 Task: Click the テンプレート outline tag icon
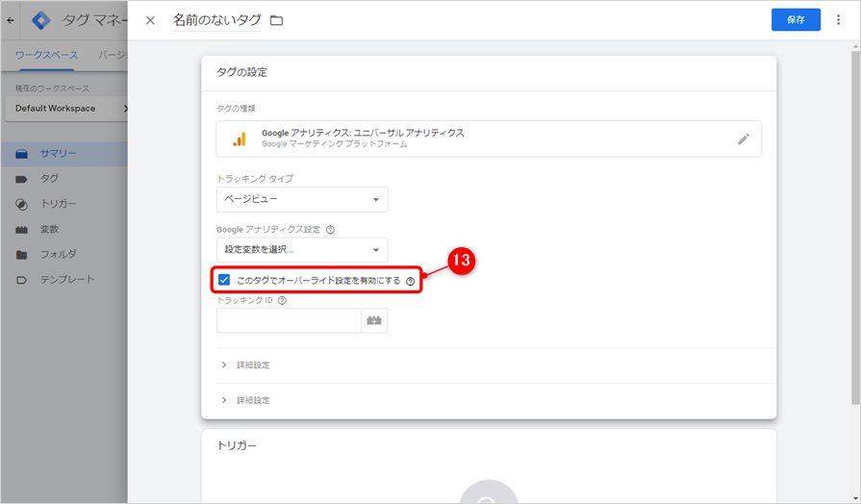[x=21, y=280]
